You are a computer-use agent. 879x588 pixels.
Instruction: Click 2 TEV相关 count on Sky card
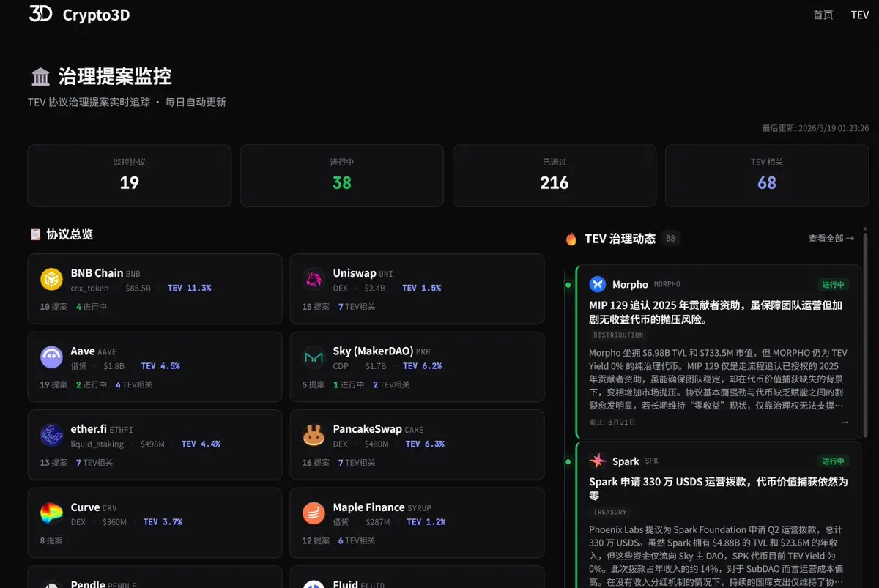coord(391,384)
